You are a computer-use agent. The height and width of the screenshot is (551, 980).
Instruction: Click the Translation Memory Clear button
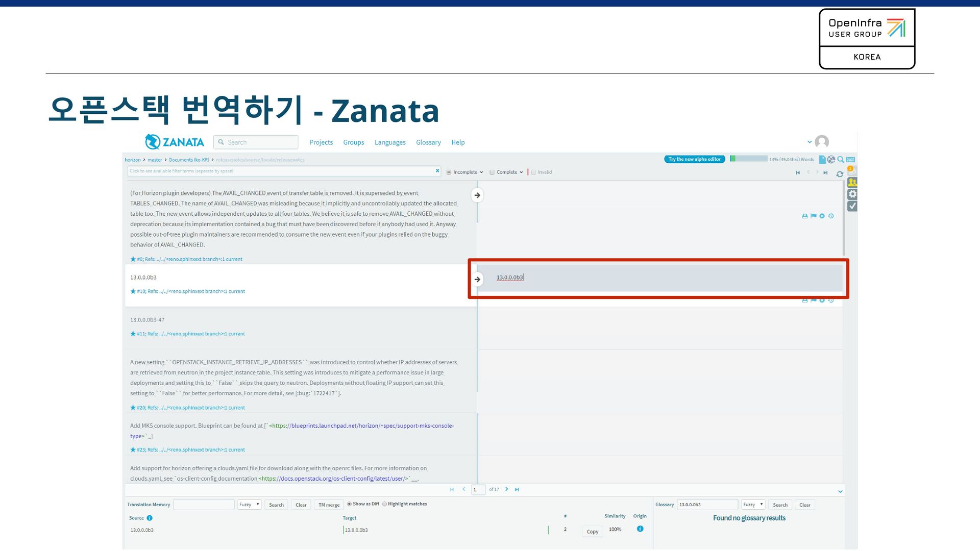(x=301, y=505)
